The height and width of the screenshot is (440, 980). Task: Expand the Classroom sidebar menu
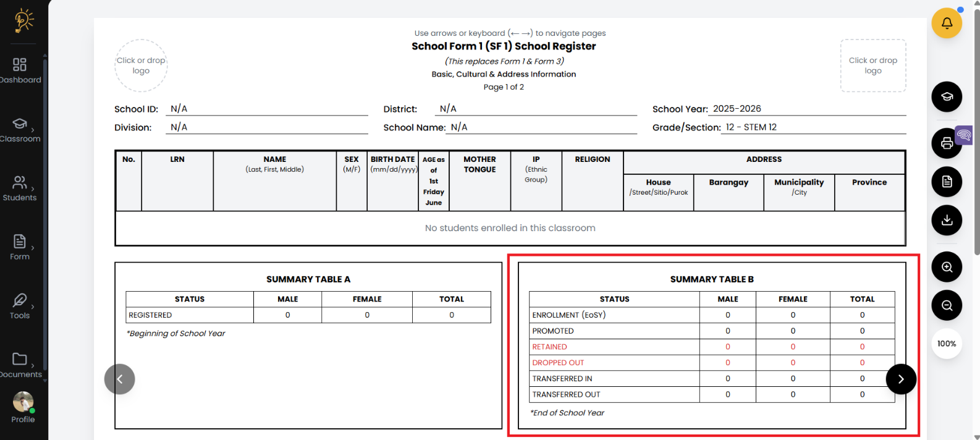(20, 130)
